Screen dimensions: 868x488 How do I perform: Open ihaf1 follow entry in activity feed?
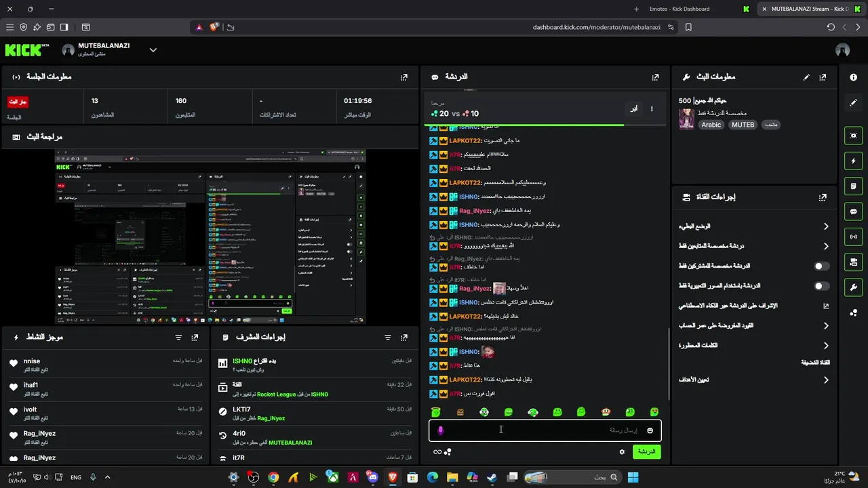(x=105, y=389)
